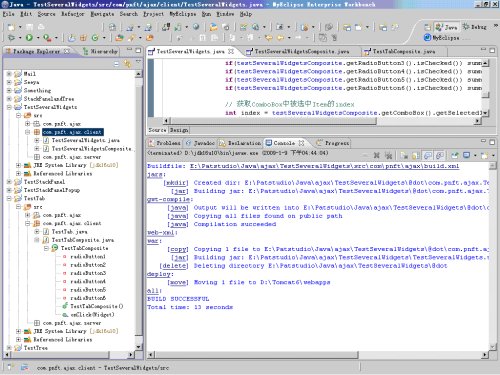This screenshot has width=500, height=375.
Task: Collapse the TestTabComposite class node
Action: click(x=46, y=248)
